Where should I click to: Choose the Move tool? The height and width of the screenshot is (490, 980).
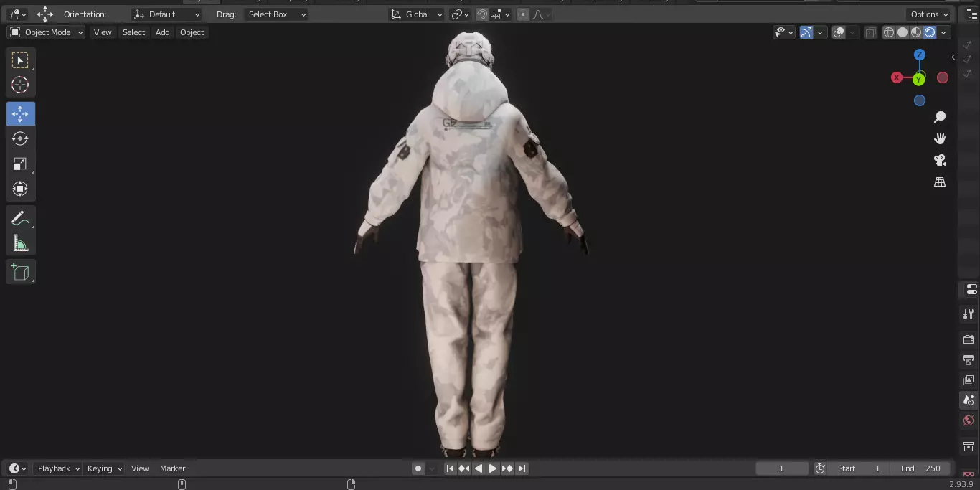pos(20,114)
